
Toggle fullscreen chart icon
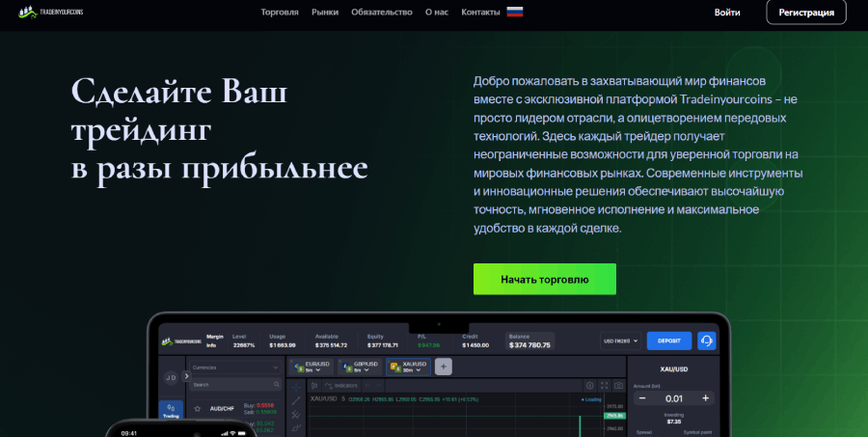point(605,386)
